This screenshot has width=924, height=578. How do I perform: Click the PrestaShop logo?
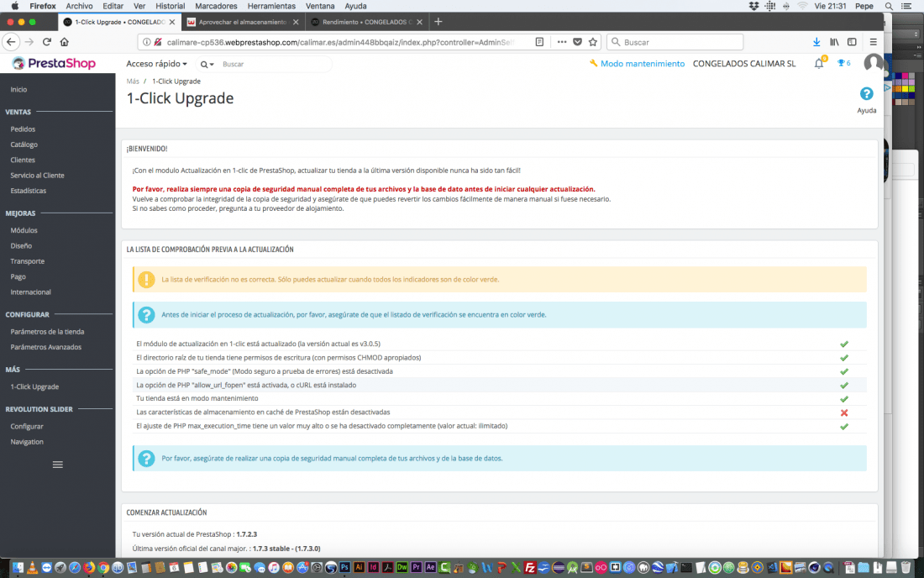click(x=54, y=63)
